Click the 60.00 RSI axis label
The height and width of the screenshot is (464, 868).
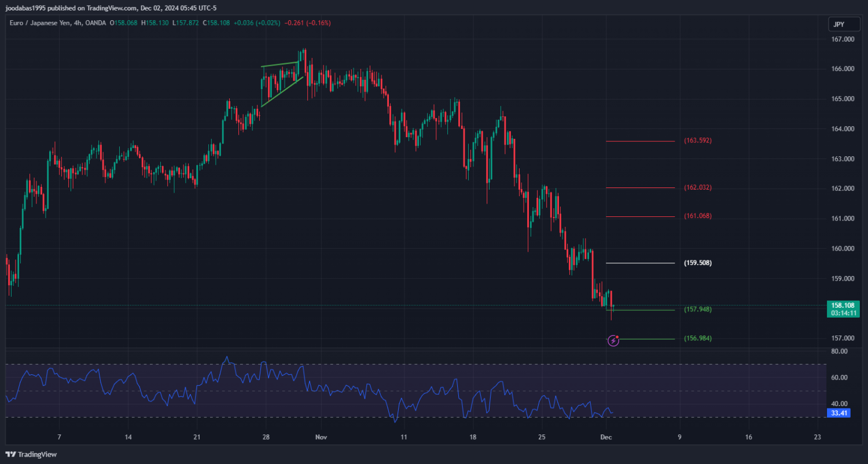[x=839, y=378]
